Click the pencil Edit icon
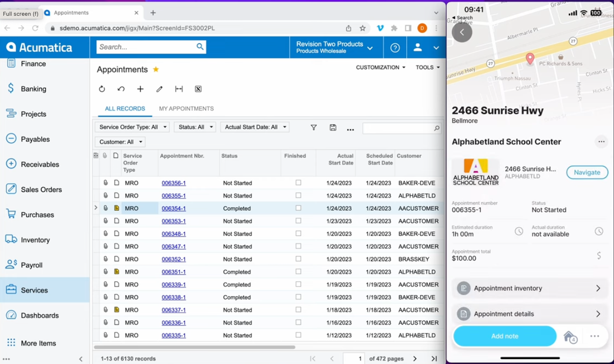The image size is (614, 364). click(159, 89)
